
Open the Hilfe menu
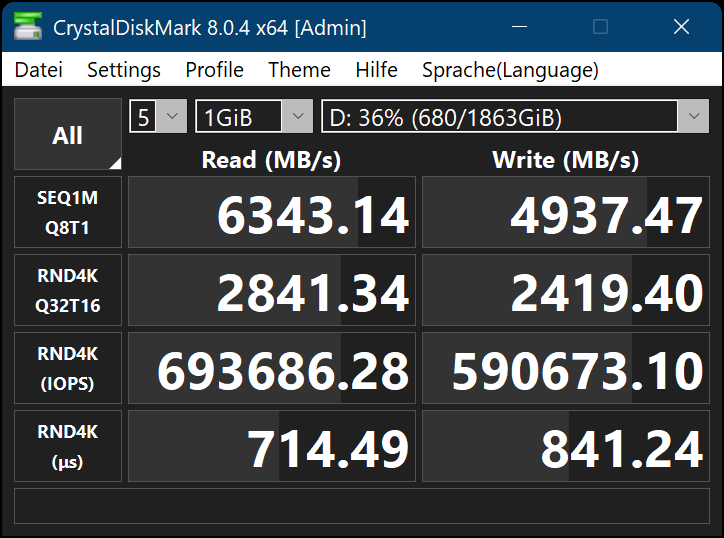pyautogui.click(x=376, y=70)
